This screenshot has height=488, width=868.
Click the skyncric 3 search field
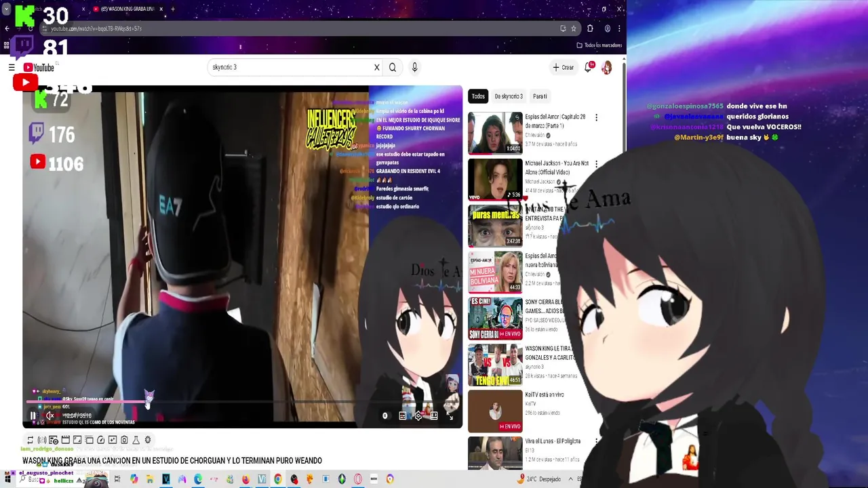(x=292, y=67)
